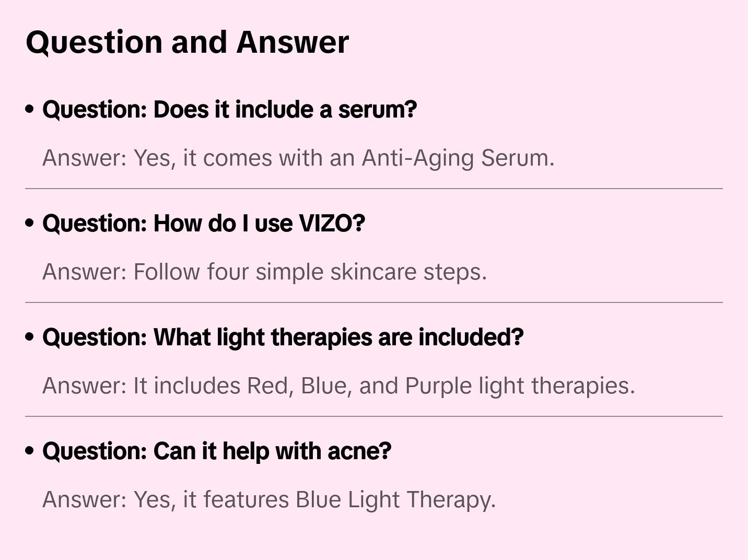Click the answer about Blue Light Therapy
The image size is (748, 560).
tap(268, 499)
